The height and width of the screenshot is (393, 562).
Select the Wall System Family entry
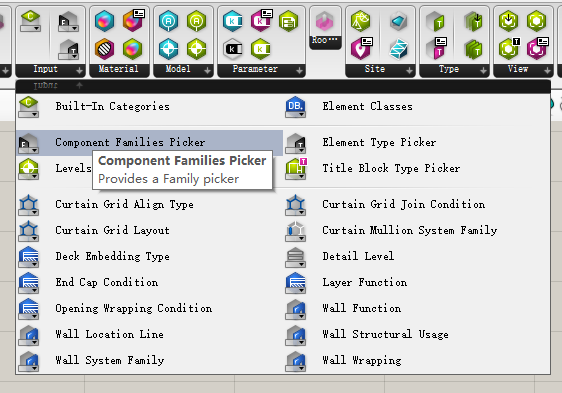(149, 360)
